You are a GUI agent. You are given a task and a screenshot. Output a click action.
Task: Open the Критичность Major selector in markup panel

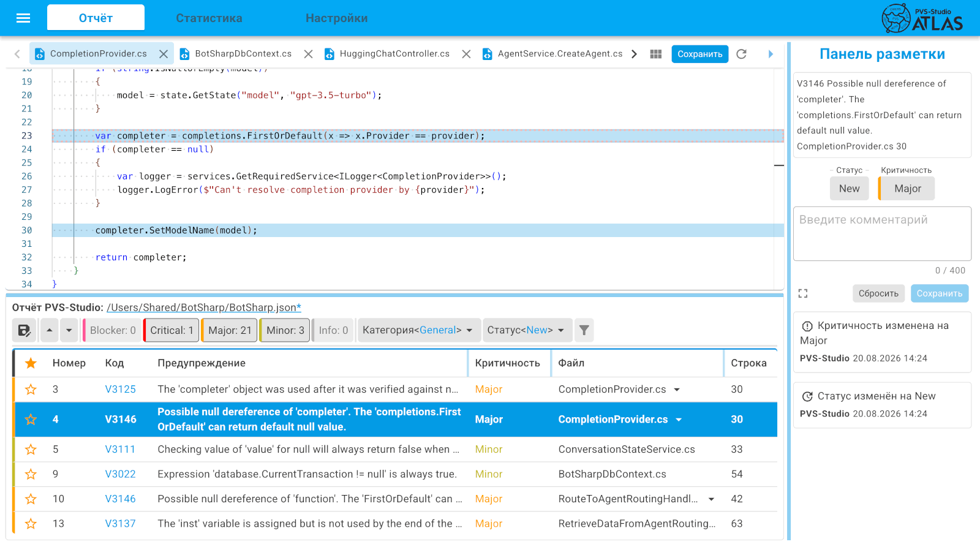[x=907, y=189]
